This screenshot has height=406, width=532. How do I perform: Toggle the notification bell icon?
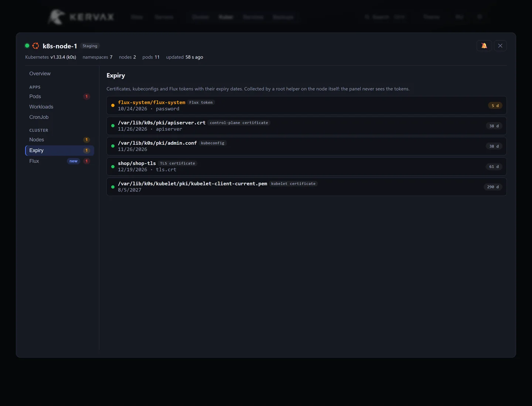coord(484,46)
